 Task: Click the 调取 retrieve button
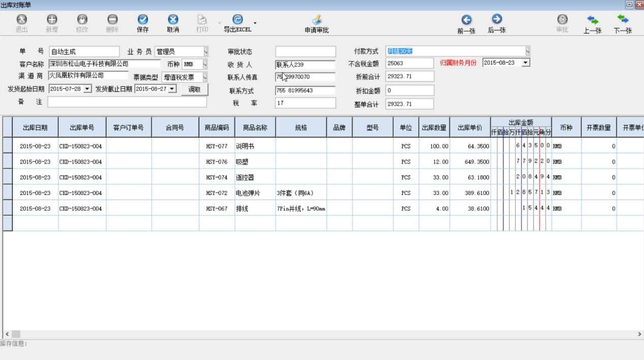point(195,89)
